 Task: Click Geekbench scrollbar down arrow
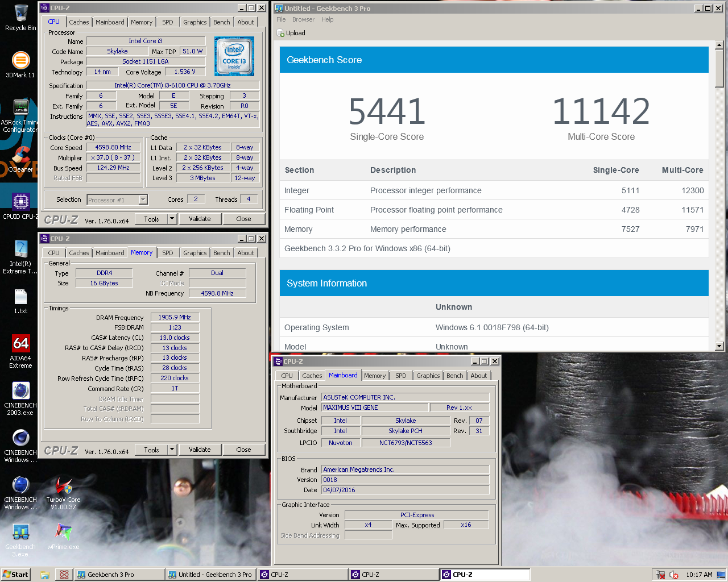(719, 346)
